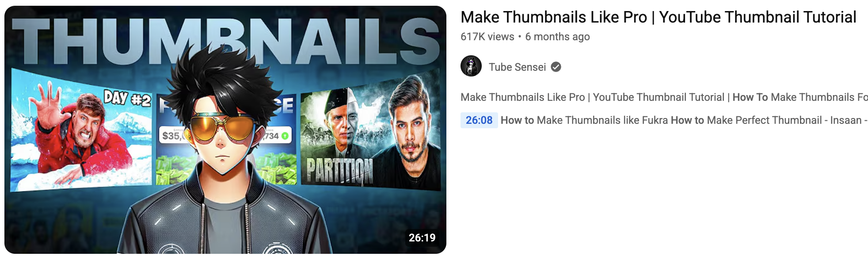This screenshot has height=260, width=868.
Task: Click the THUMBNAILS headline text on the thumbnail
Action: point(225,41)
